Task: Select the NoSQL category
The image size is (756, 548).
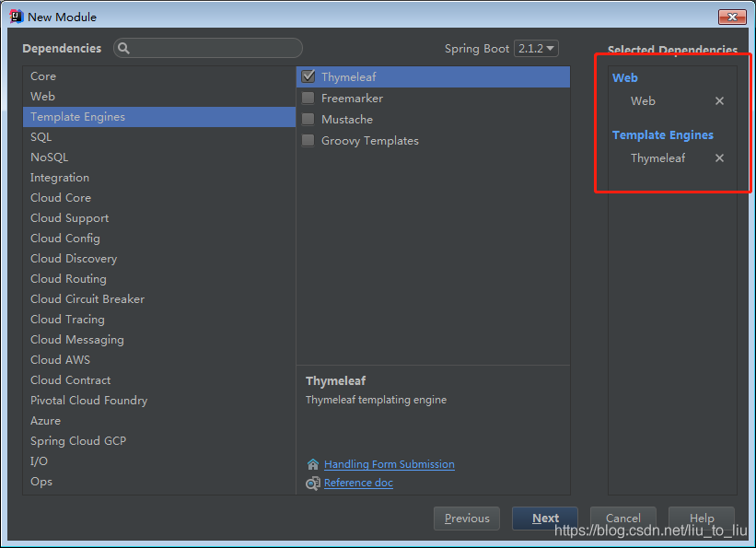Action: coord(159,157)
